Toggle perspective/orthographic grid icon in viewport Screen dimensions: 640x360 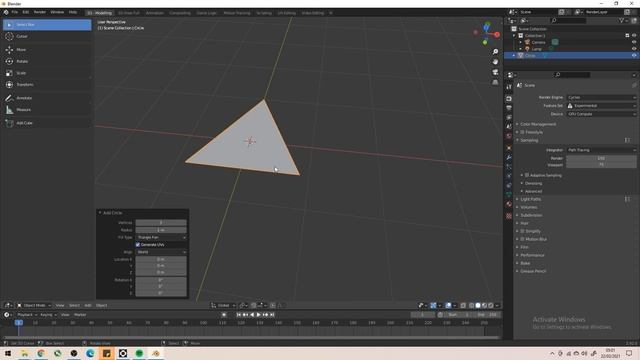pos(495,82)
